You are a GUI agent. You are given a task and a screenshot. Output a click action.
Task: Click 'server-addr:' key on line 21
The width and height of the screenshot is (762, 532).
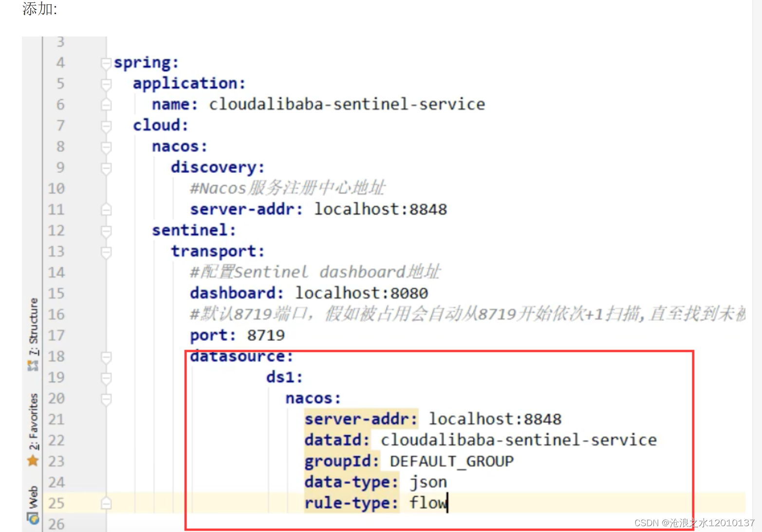pyautogui.click(x=361, y=419)
